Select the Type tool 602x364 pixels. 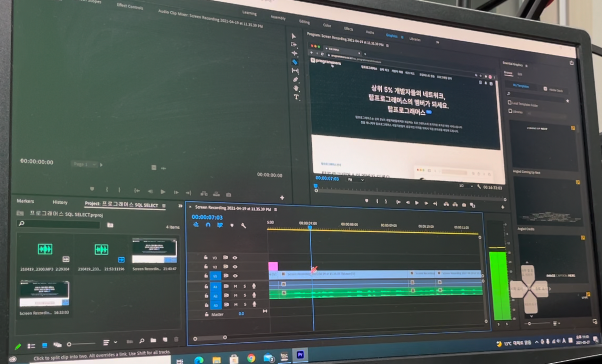point(296,97)
